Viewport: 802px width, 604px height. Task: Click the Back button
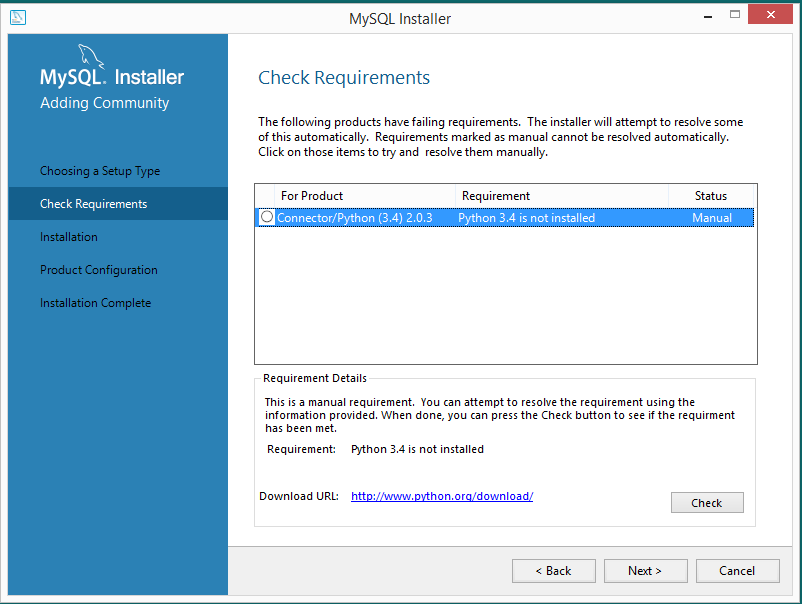tap(553, 571)
